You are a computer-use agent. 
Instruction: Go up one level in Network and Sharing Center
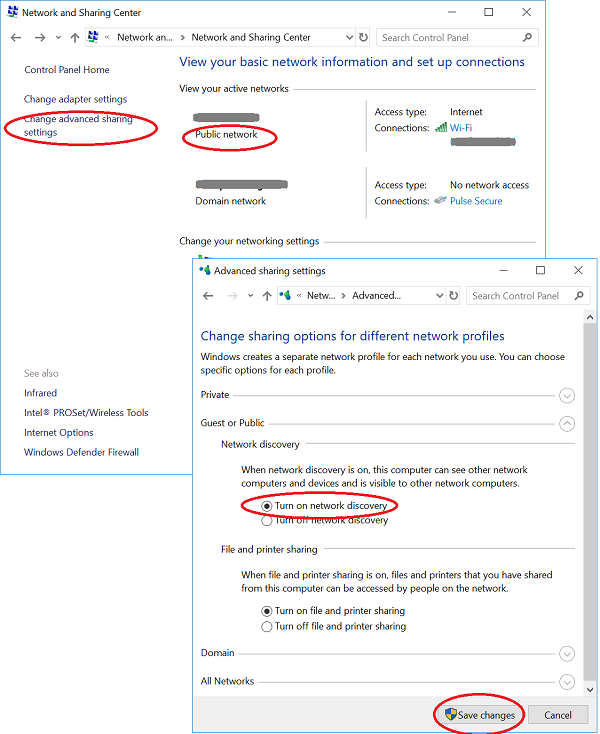tap(75, 37)
